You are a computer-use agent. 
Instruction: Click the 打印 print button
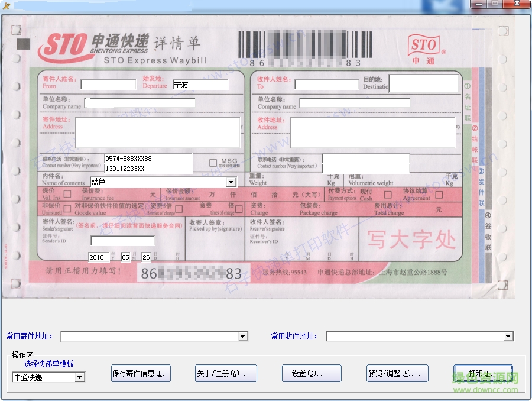pyautogui.click(x=483, y=373)
